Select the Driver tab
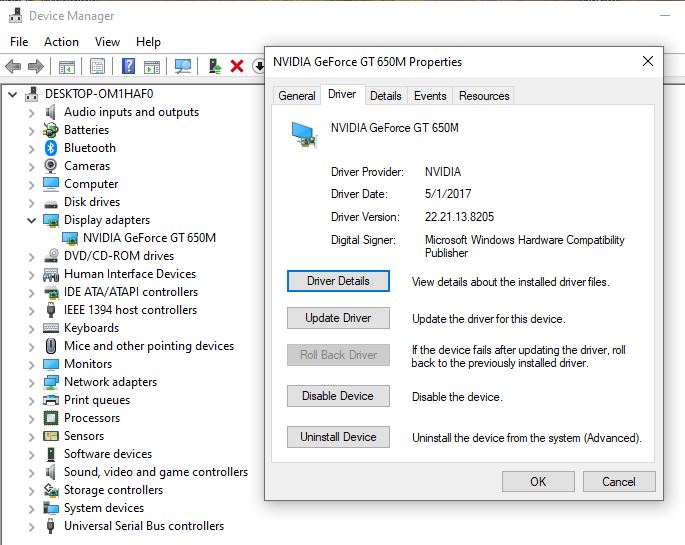Screen dimensions: 685x545 click(x=342, y=94)
